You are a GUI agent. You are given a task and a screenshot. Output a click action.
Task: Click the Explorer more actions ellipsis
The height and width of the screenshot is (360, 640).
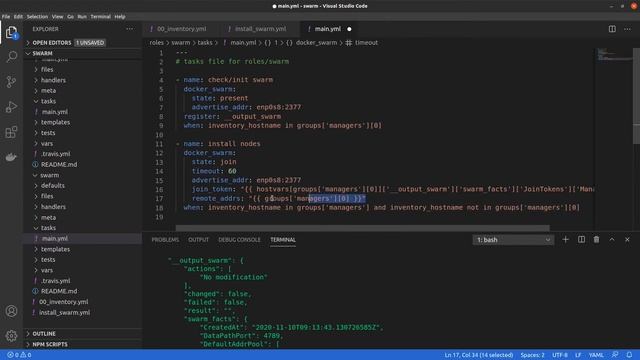click(x=130, y=29)
